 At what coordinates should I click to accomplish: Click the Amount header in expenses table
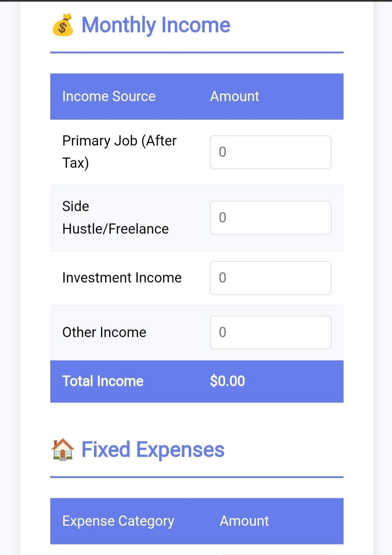click(x=244, y=521)
